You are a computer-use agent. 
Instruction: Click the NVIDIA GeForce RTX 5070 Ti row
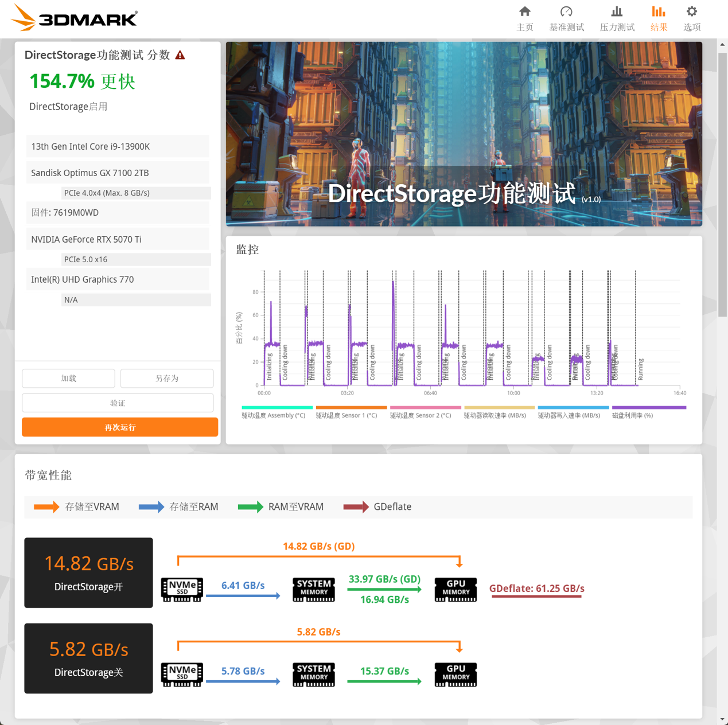[118, 239]
